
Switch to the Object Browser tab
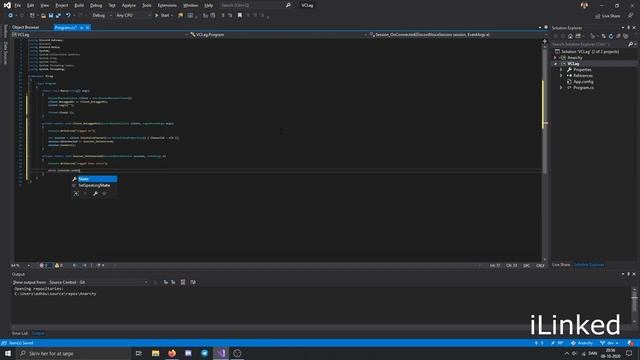click(x=26, y=27)
